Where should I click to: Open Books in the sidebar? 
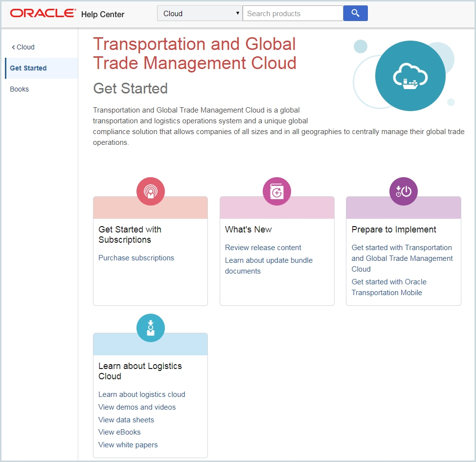point(20,89)
